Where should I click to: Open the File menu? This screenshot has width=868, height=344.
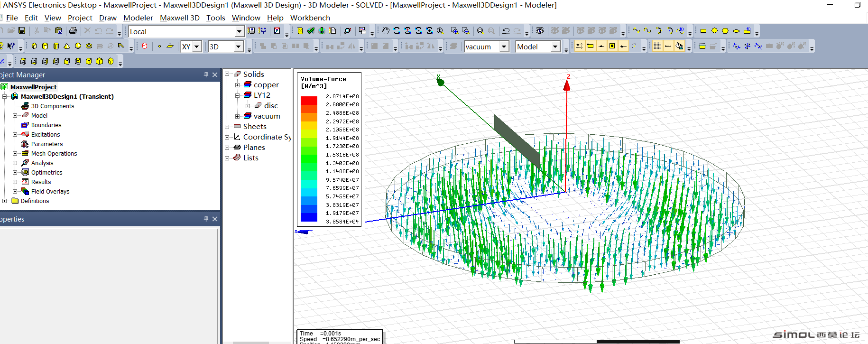[x=12, y=18]
